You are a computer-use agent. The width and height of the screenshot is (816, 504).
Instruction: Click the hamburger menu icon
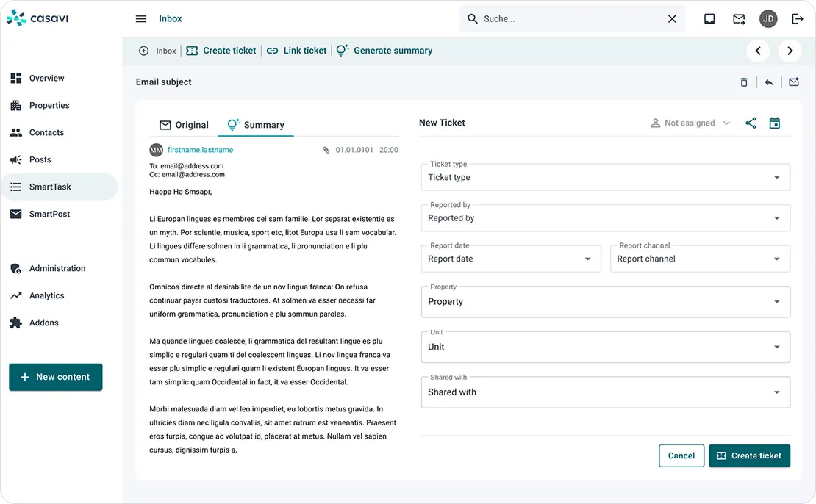pos(141,19)
